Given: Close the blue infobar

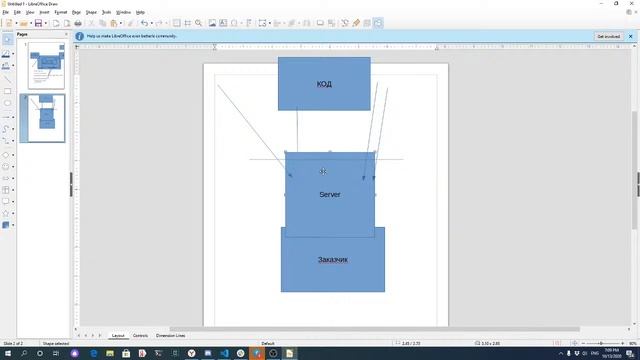Looking at the screenshot, I should [x=630, y=36].
